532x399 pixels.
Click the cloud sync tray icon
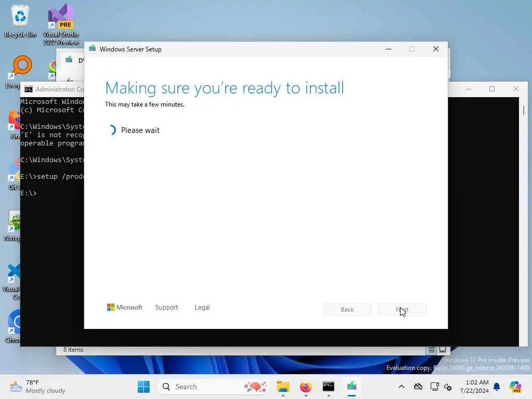(418, 387)
